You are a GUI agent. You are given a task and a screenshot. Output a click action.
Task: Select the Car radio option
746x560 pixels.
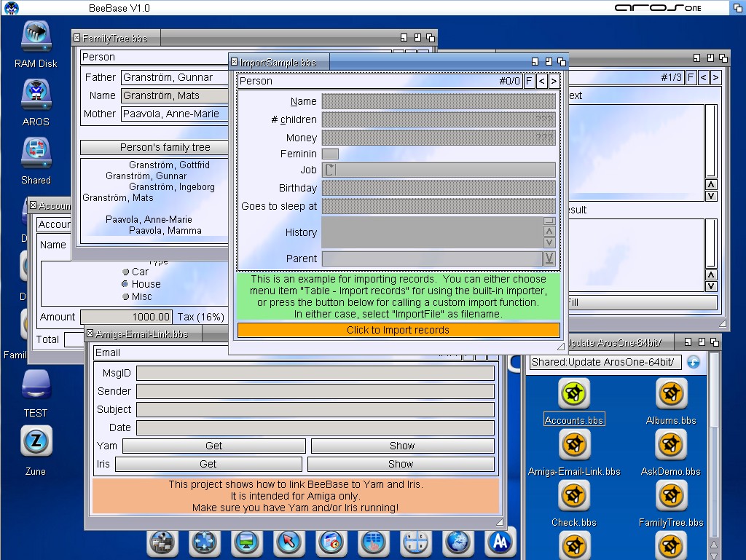click(x=125, y=272)
